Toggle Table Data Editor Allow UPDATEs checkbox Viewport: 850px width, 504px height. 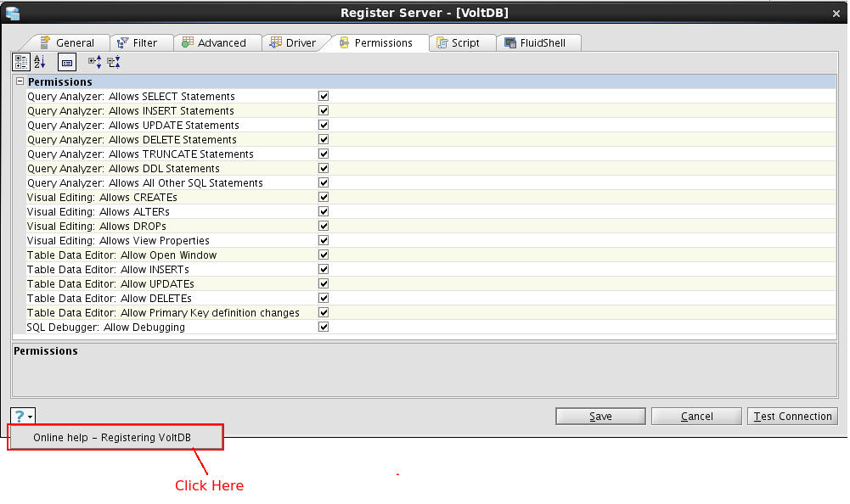(x=324, y=283)
